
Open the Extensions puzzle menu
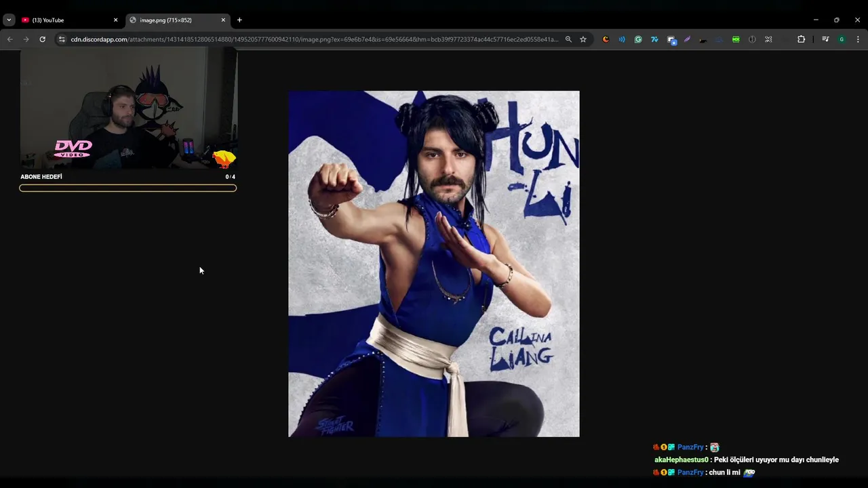801,39
